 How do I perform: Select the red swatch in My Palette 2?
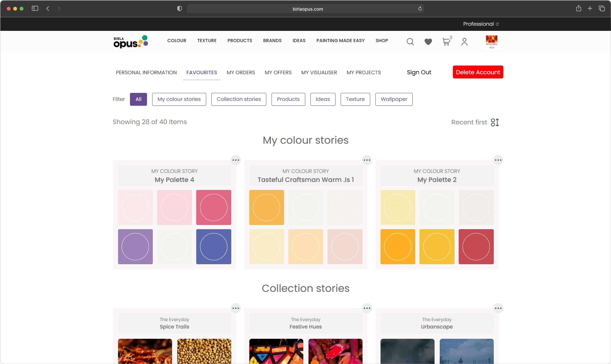tap(476, 247)
